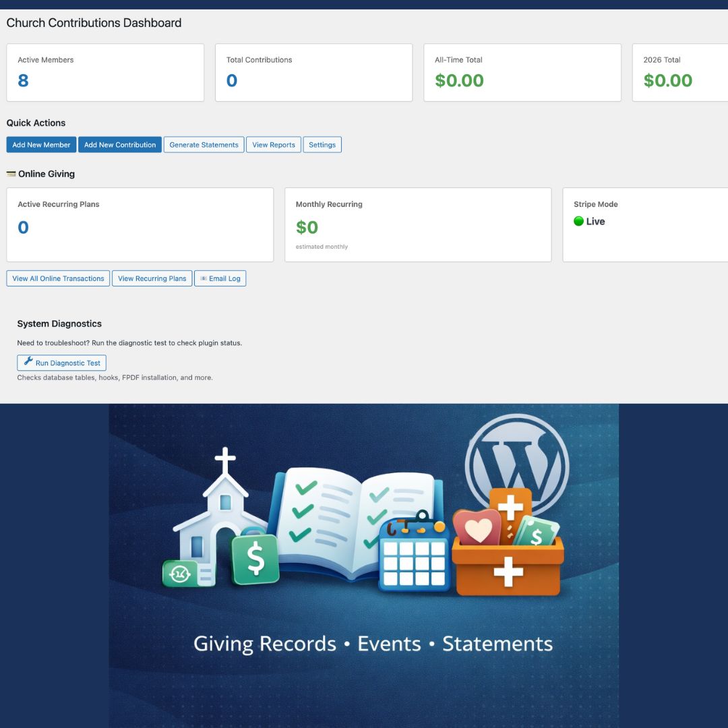Select the Active Members count card

click(x=105, y=73)
